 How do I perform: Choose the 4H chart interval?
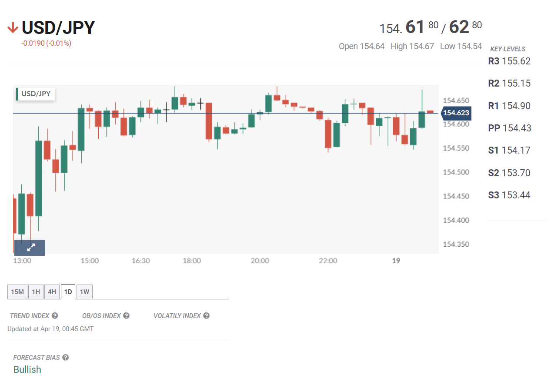coord(52,291)
